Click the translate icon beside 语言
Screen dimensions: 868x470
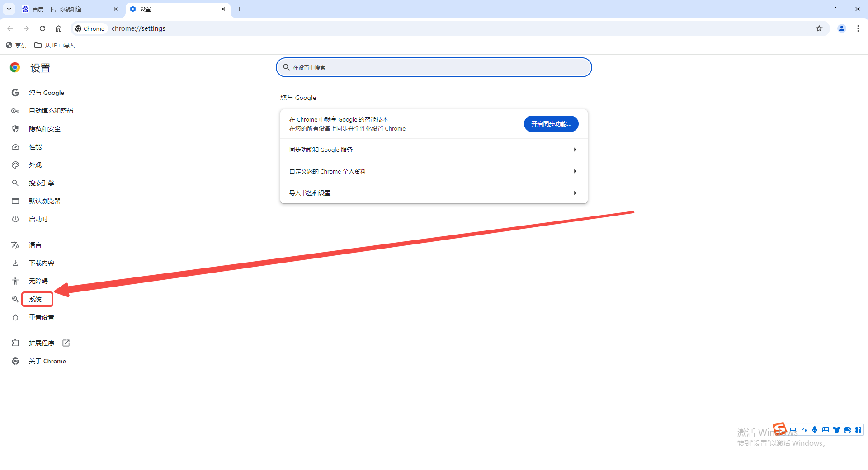[x=15, y=245]
